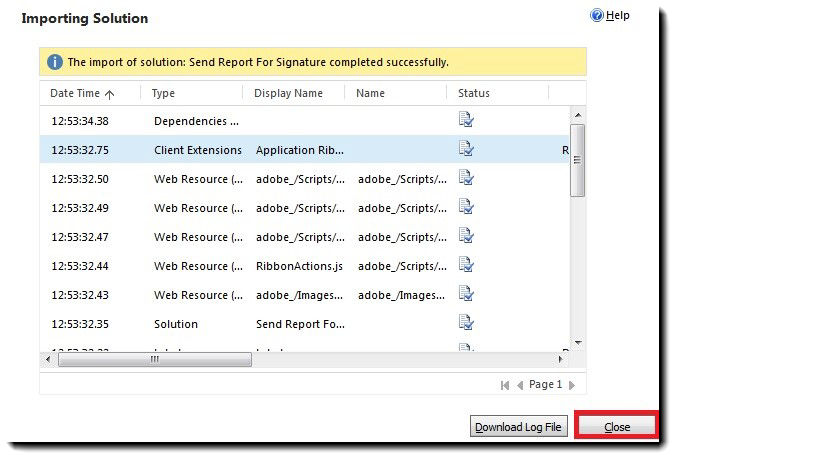This screenshot has height=455, width=830.
Task: Click status icon for Client Extensions row
Action: point(466,149)
